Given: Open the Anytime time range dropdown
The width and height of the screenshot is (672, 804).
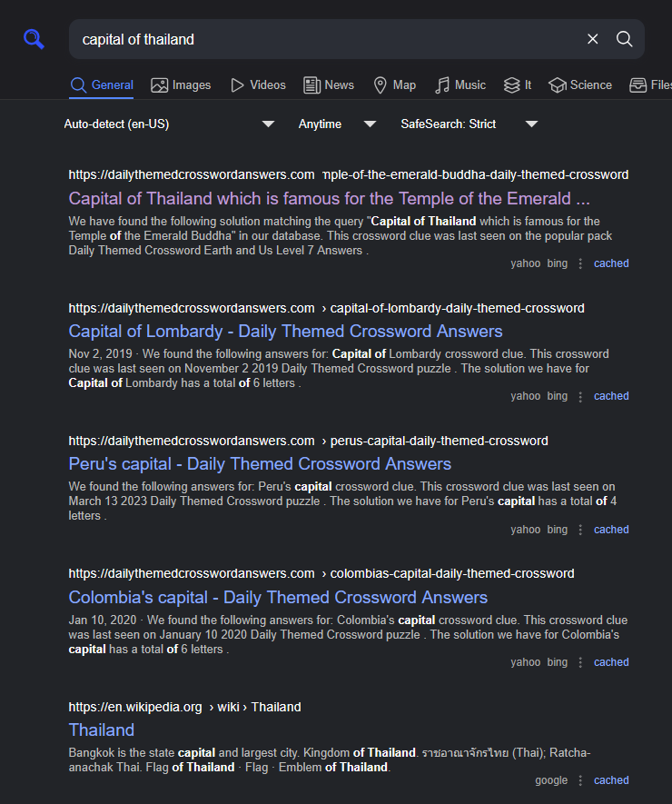Looking at the screenshot, I should (337, 124).
